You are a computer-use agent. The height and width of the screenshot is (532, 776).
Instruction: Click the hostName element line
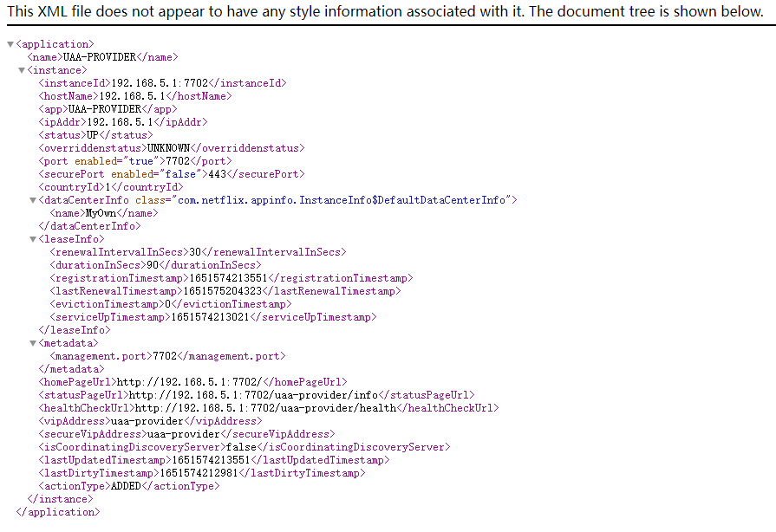click(135, 96)
